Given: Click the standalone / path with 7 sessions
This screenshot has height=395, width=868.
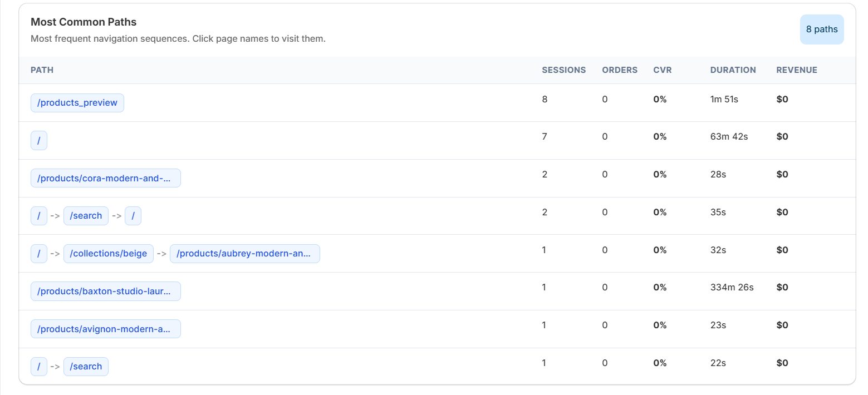Looking at the screenshot, I should [x=38, y=140].
